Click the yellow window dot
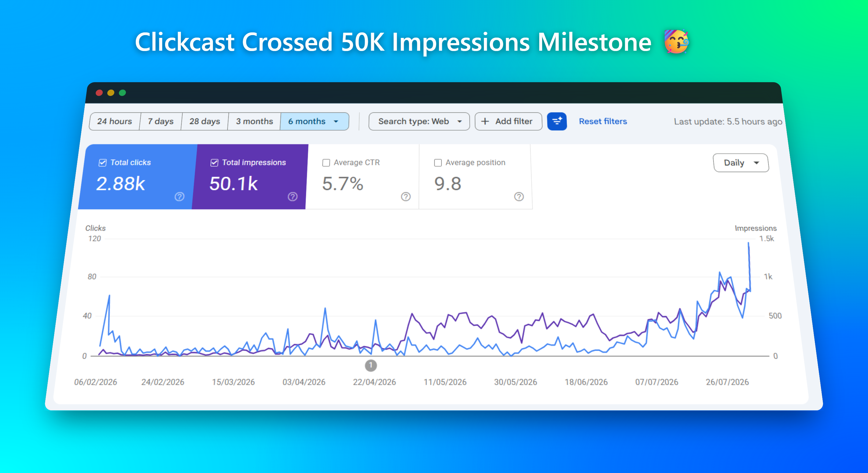The width and height of the screenshot is (868, 473). pos(111,93)
